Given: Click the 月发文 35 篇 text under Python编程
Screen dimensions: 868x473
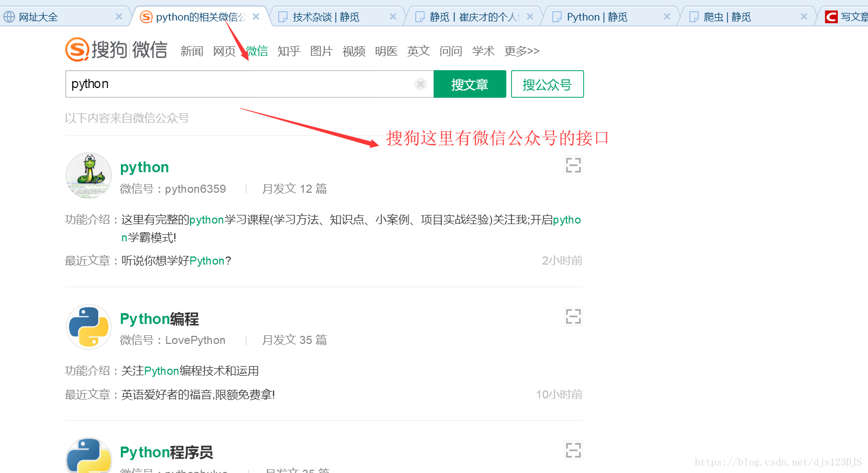Looking at the screenshot, I should tap(295, 340).
